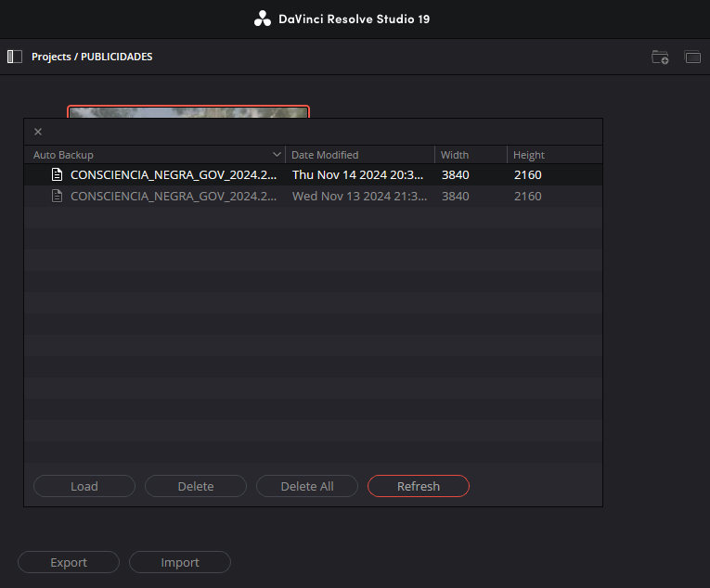
Task: Click the date Thu Nov 14 2024 cell
Action: point(357,174)
